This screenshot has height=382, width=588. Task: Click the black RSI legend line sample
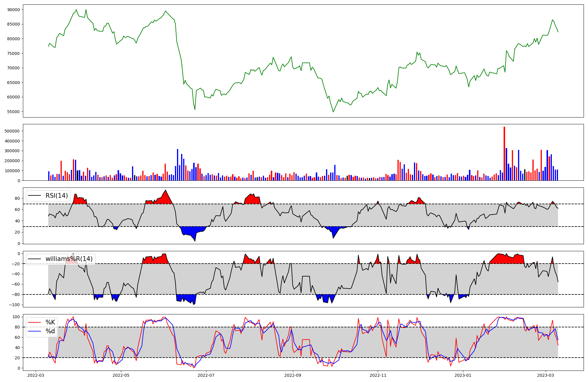click(x=34, y=196)
